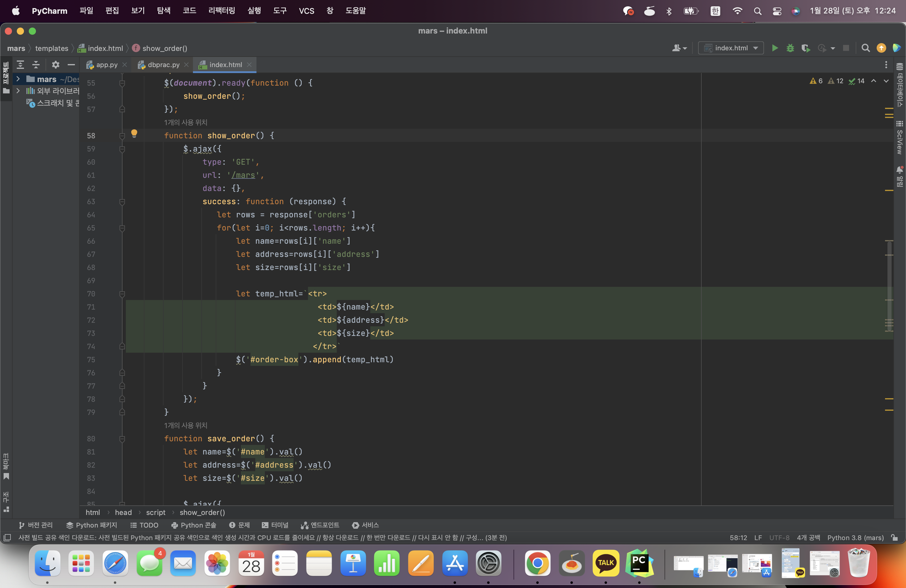Screen dimensions: 906x588
Task: Open the LF line separator selector
Action: (x=758, y=538)
